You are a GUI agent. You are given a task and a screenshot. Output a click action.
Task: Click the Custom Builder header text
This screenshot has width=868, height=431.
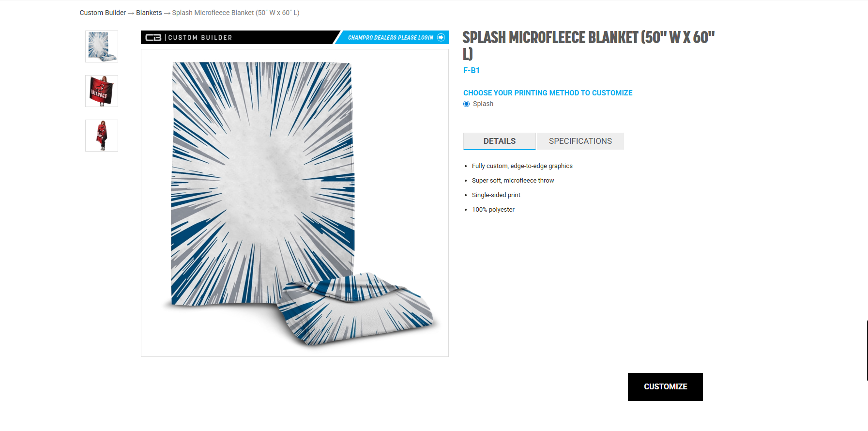coord(200,37)
